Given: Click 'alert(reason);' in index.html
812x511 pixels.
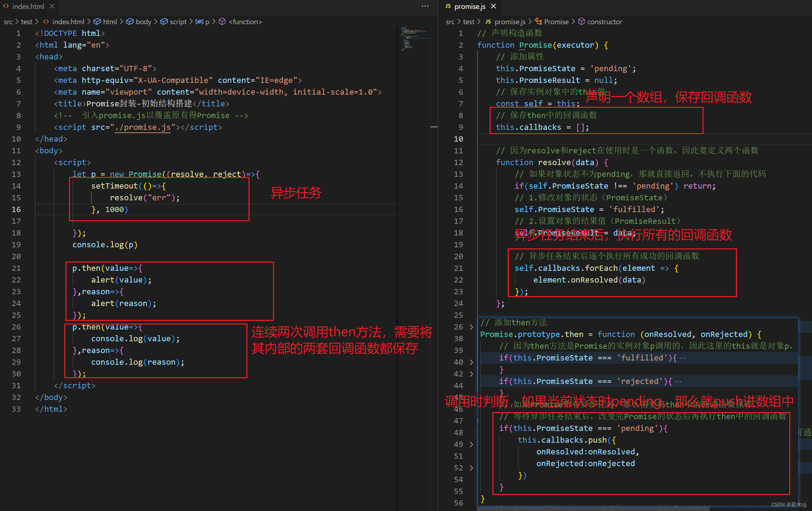Looking at the screenshot, I should (x=124, y=304).
